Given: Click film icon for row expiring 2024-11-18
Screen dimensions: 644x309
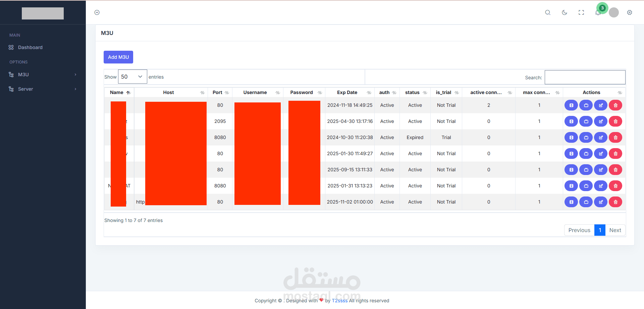Looking at the screenshot, I should (571, 105).
